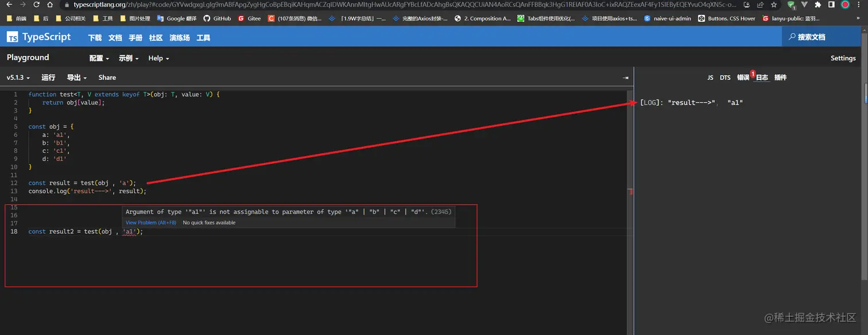Click the "result--->" log entry
Screen dimensions: 868x335
pos(693,102)
